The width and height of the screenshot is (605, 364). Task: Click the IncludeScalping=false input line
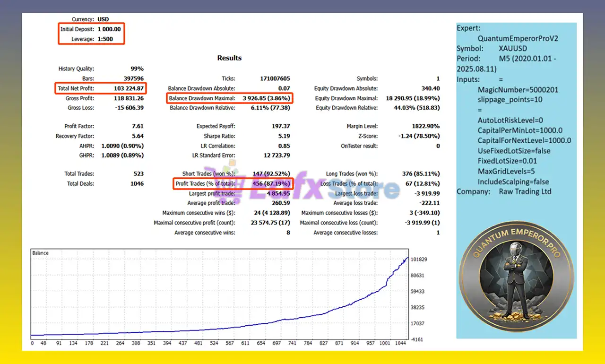click(513, 182)
